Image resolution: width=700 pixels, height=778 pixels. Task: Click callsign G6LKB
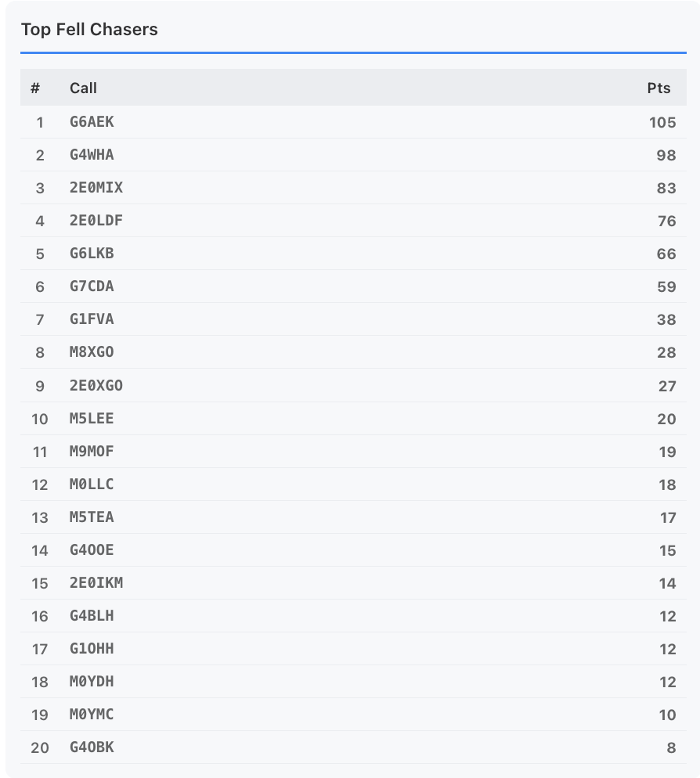coord(92,254)
